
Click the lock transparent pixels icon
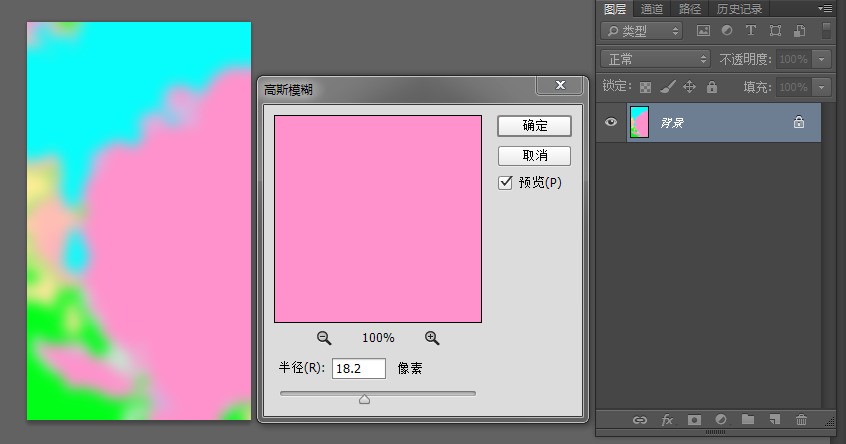pyautogui.click(x=645, y=87)
